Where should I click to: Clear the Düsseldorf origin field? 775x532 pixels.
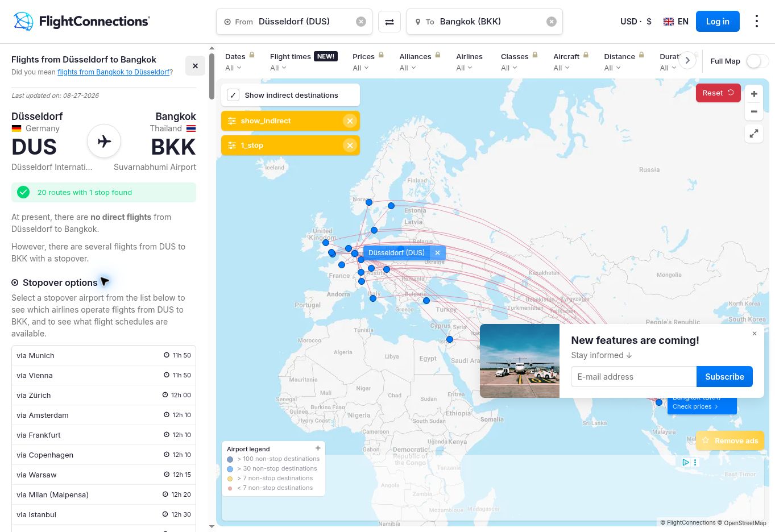point(361,22)
